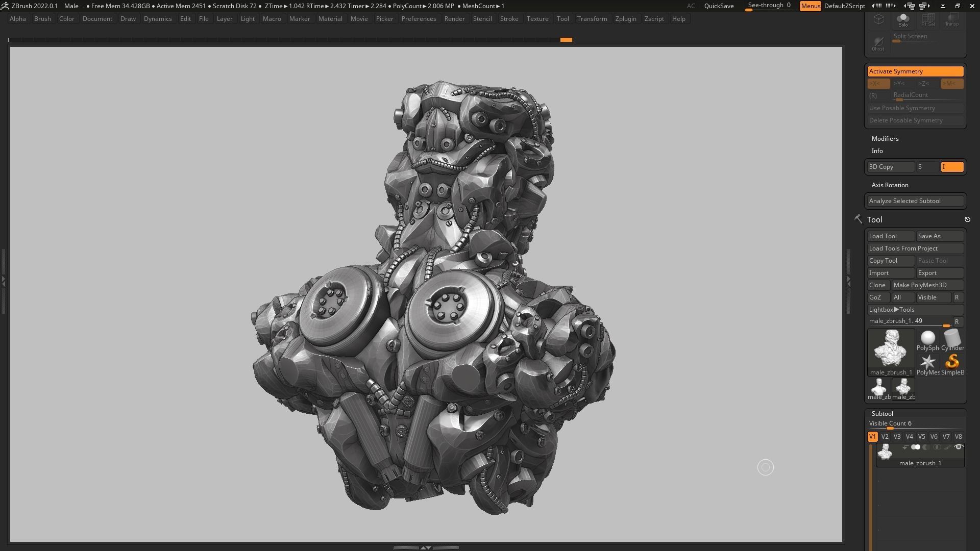
Task: Click the Load Tool button
Action: tap(890, 236)
